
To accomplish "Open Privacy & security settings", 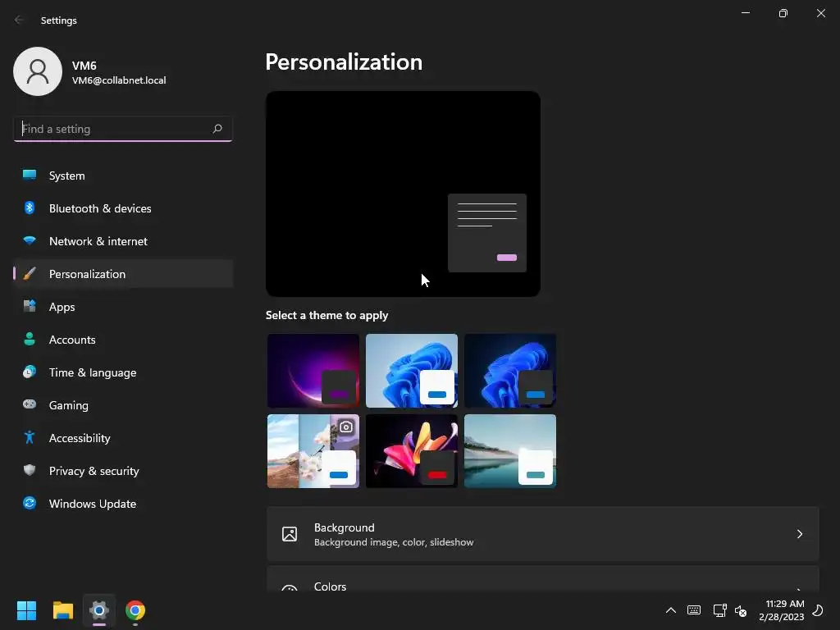I will (123, 470).
